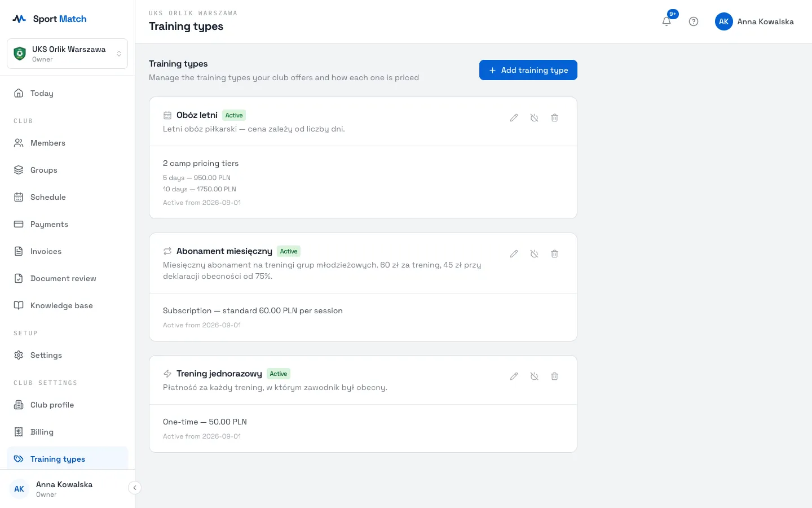Click the Abonament miesięczny card title
Screen dimensions: 812x508
pos(224,251)
